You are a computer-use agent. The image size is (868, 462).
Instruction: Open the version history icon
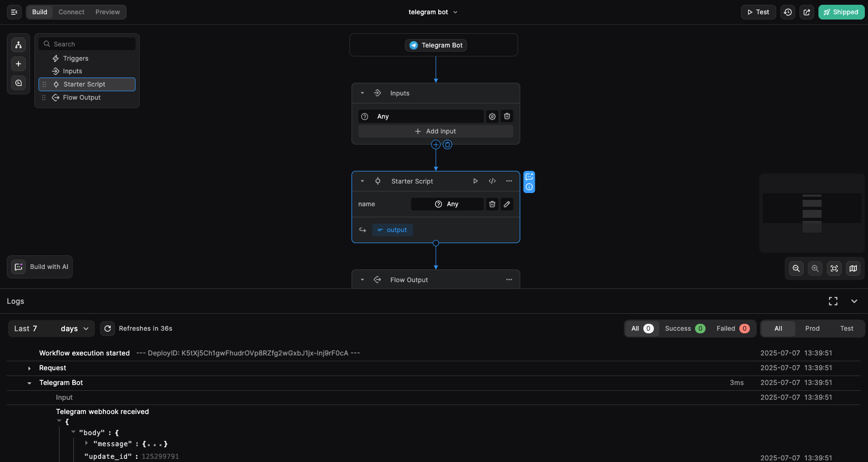coord(788,12)
